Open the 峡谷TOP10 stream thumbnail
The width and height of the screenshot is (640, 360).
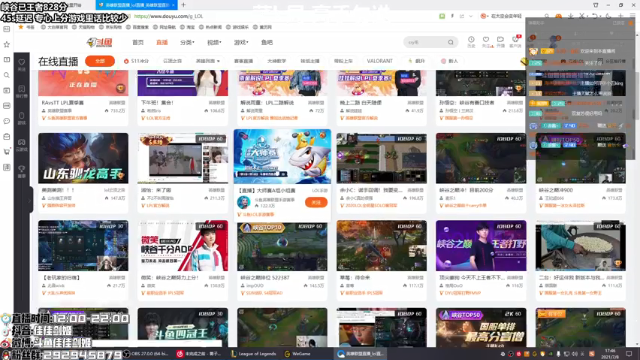(x=282, y=246)
